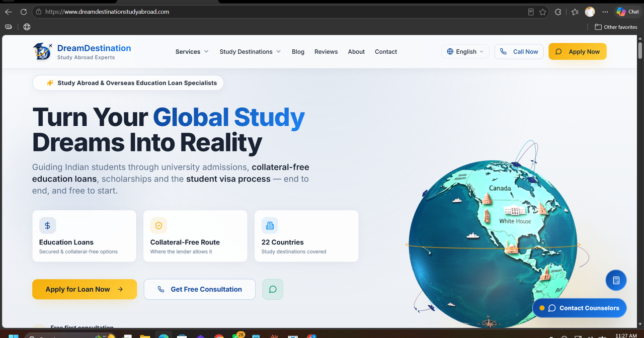Image resolution: width=644 pixels, height=338 pixels.
Task: Click the green chat bubble icon button
Action: [x=273, y=289]
